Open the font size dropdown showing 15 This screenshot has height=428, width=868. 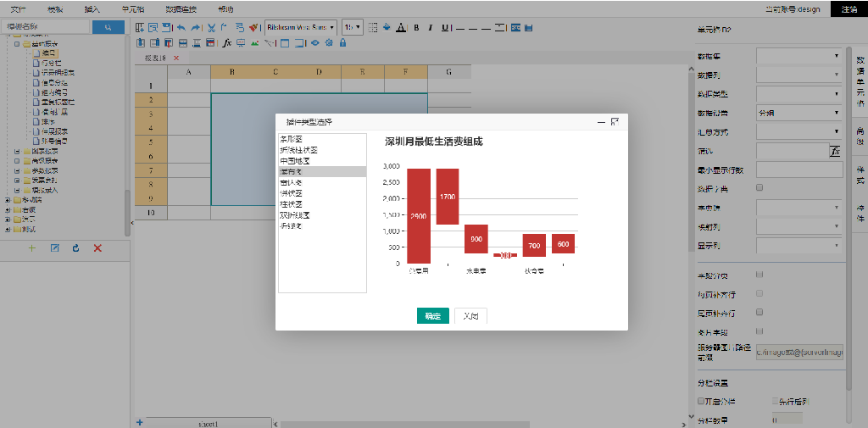pyautogui.click(x=353, y=26)
